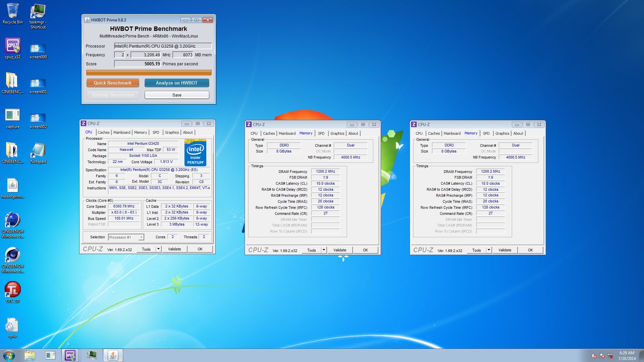Select the capture desktop icon

pos(13,119)
